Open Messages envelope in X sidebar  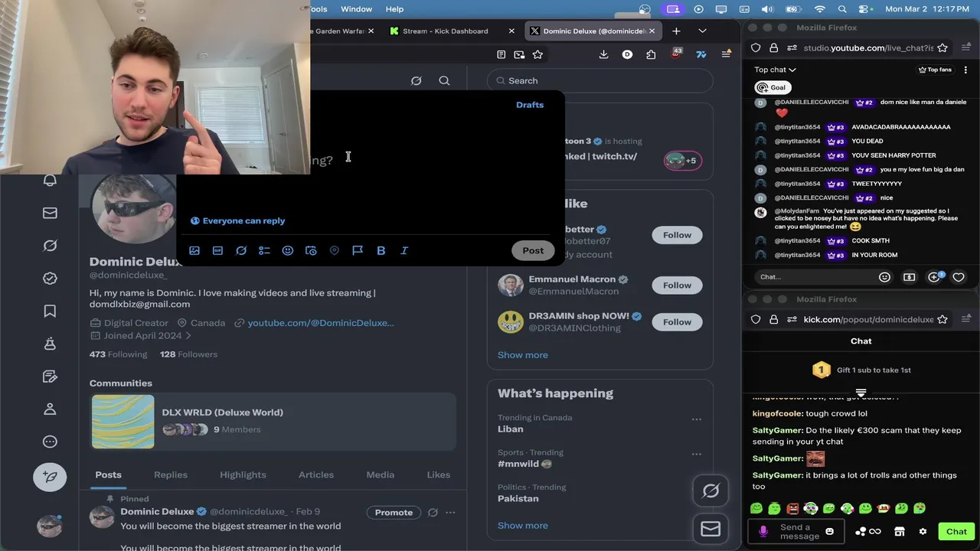50,213
